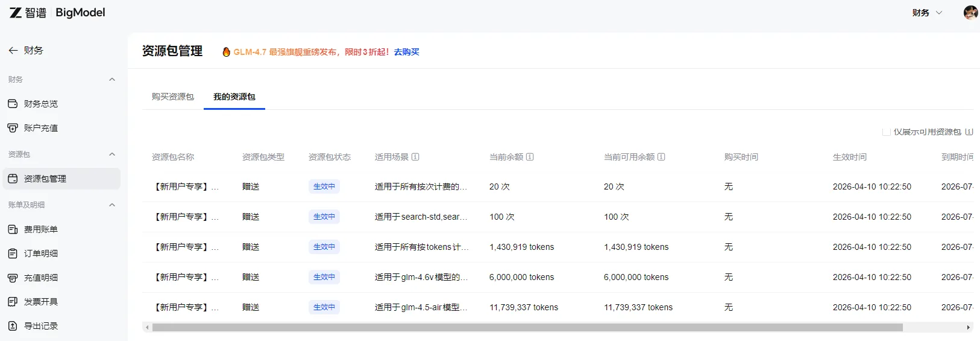The width and height of the screenshot is (980, 341).
Task: Click 生效中 status tag in 100 次 row
Action: coord(324,217)
